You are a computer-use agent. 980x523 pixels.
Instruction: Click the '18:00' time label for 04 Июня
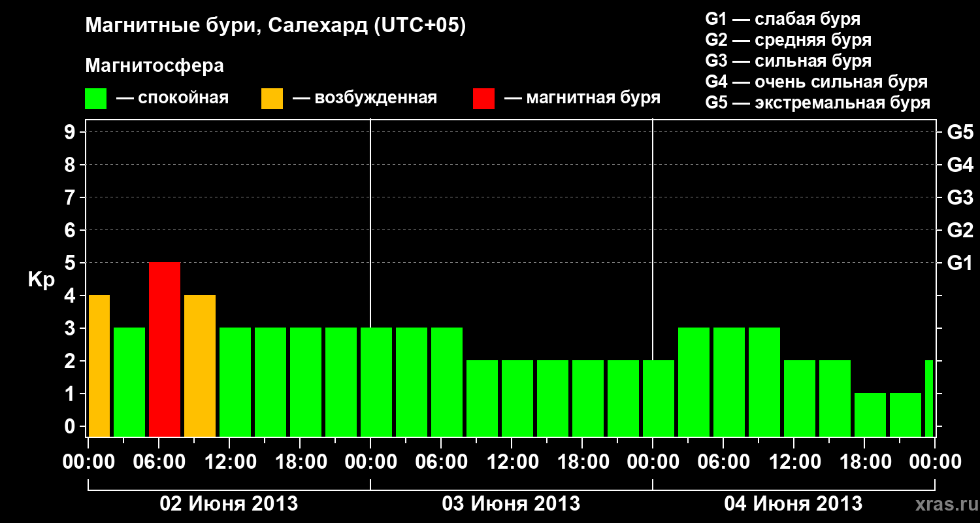point(864,462)
